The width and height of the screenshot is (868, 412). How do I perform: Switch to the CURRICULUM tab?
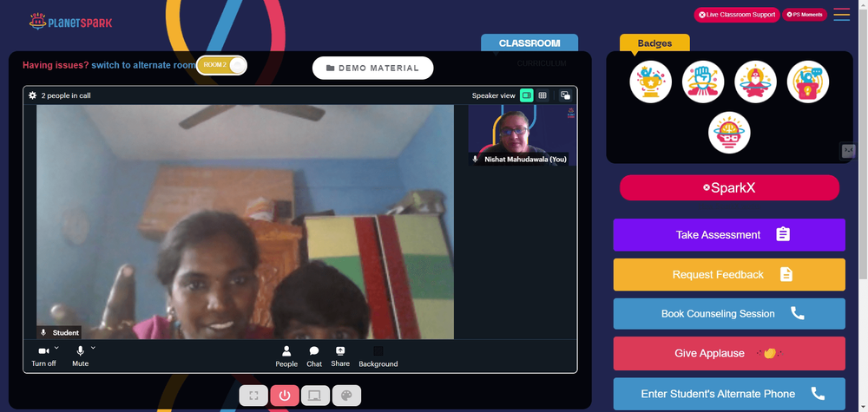click(x=542, y=63)
